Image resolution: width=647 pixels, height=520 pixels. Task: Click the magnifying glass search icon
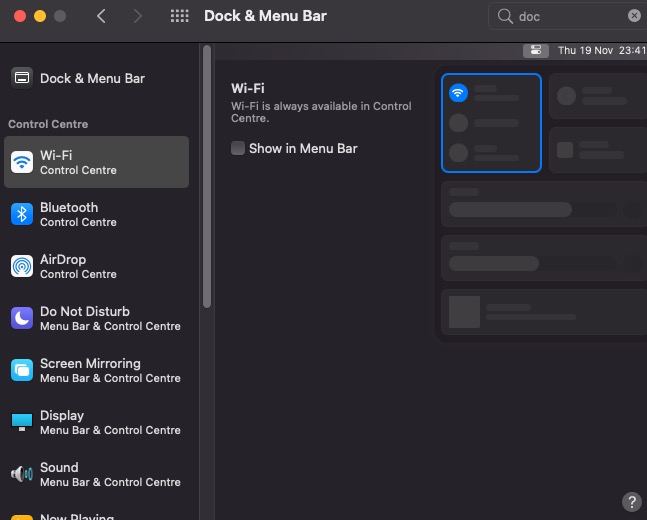tap(505, 16)
